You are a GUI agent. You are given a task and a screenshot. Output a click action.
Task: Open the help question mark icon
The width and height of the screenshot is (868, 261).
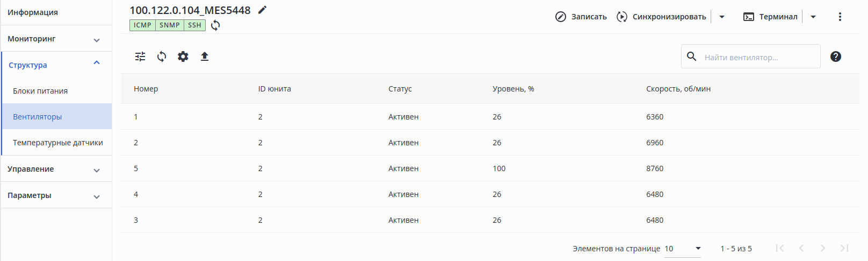[835, 57]
